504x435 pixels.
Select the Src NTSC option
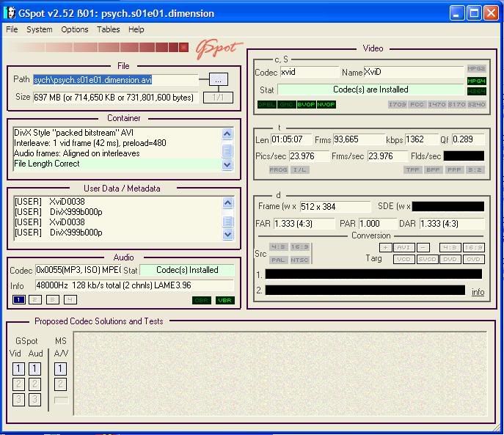(299, 260)
